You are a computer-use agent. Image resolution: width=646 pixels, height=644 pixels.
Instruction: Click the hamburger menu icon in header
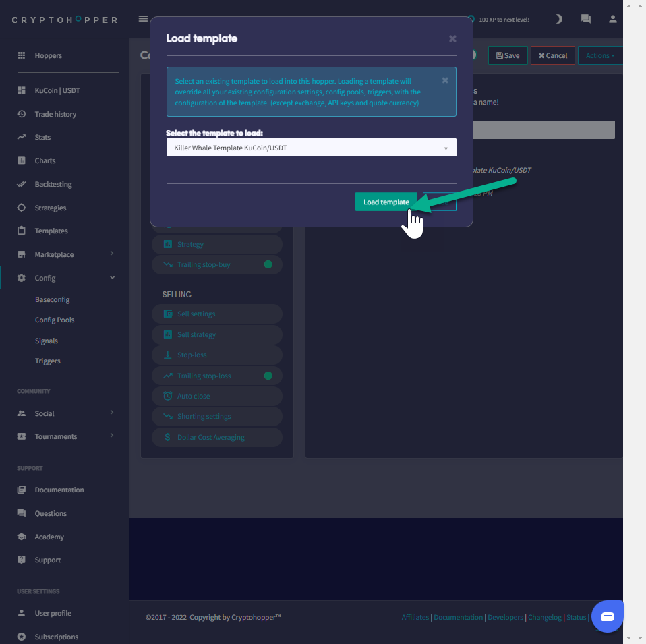coord(143,19)
